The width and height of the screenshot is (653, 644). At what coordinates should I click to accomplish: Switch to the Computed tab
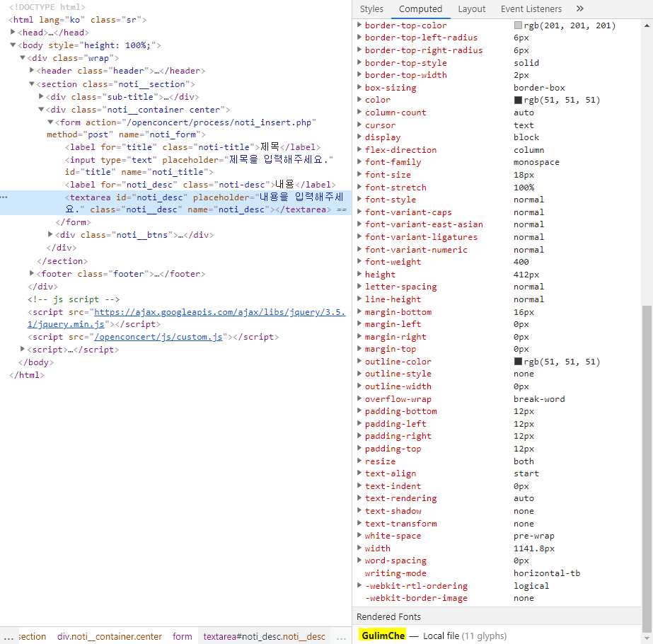[420, 8]
